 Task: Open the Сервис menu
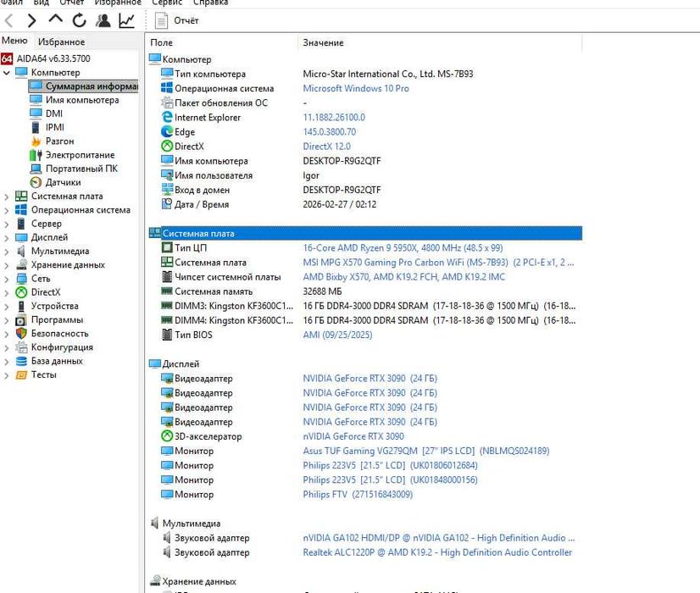tap(167, 3)
